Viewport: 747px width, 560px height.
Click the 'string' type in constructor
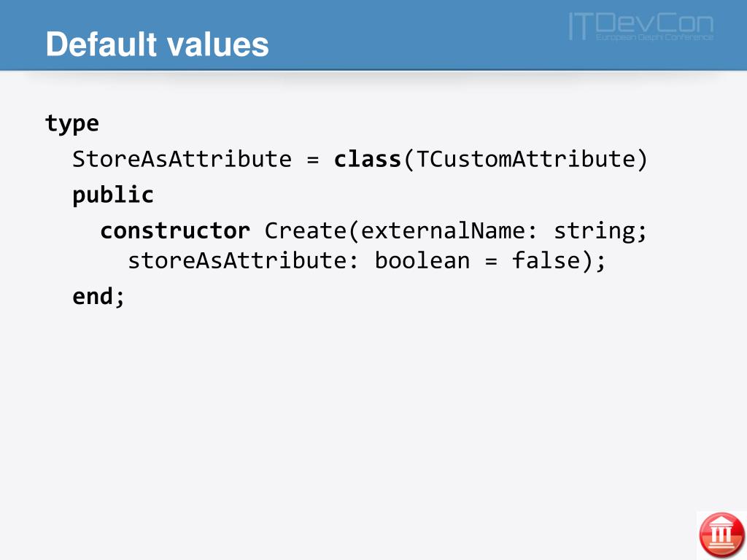pos(594,231)
